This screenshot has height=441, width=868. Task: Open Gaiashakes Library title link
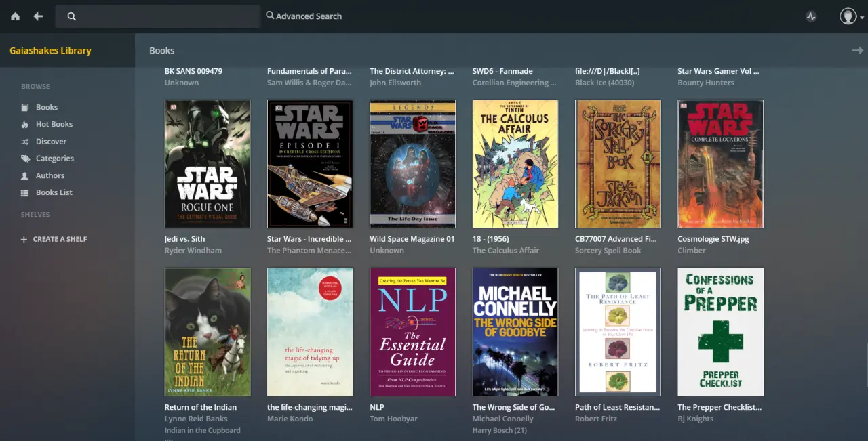(x=50, y=51)
